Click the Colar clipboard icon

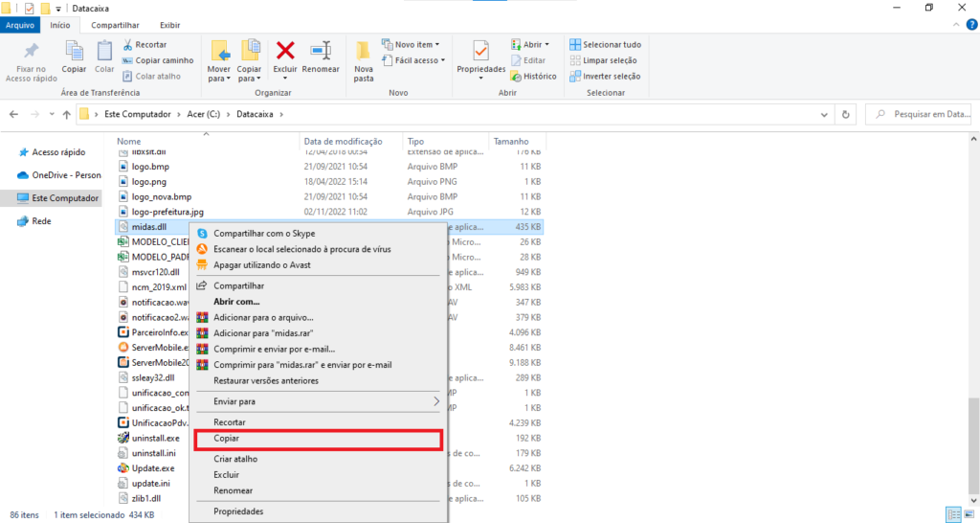coord(104,51)
